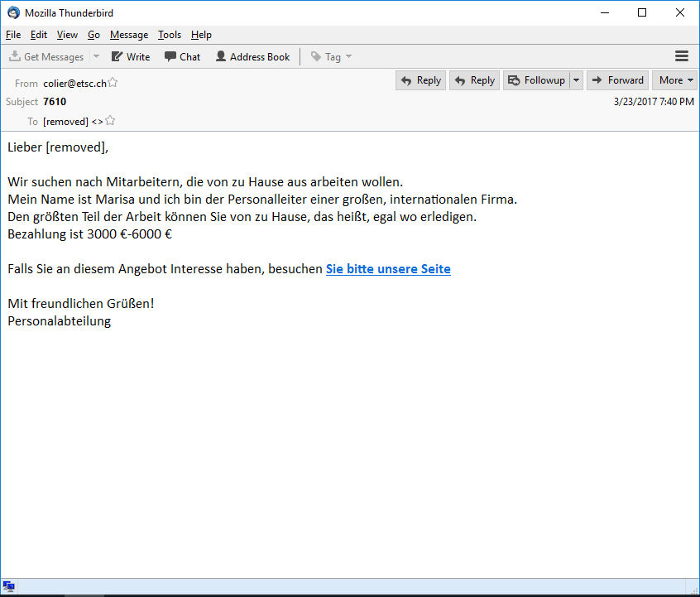Expand the Followup dropdown arrow
The image size is (700, 597).
576,80
